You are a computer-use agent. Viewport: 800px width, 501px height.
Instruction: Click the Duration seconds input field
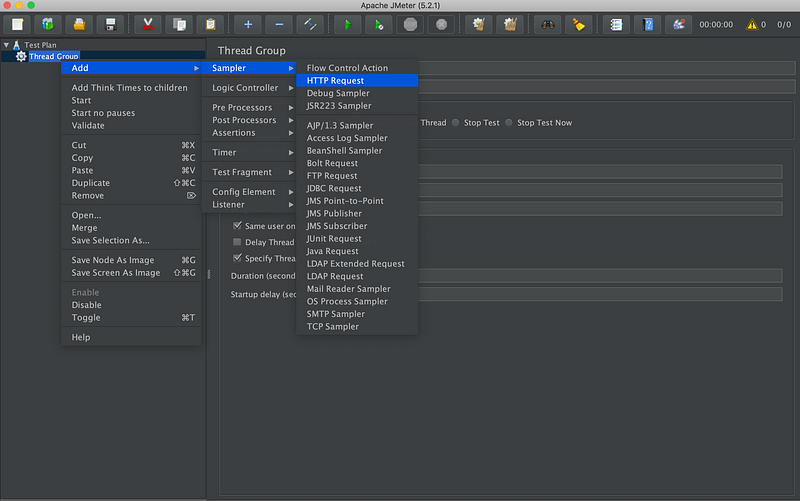click(x=600, y=276)
